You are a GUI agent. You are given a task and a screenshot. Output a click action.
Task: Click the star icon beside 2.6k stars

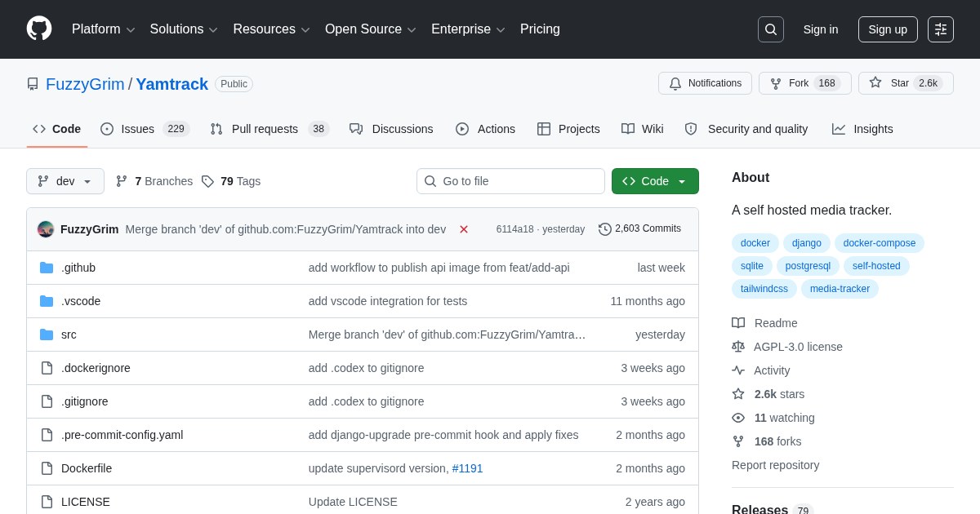[738, 394]
